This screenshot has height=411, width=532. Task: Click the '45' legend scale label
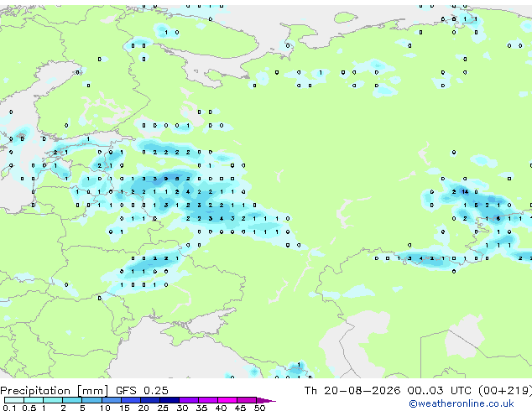pyautogui.click(x=240, y=408)
